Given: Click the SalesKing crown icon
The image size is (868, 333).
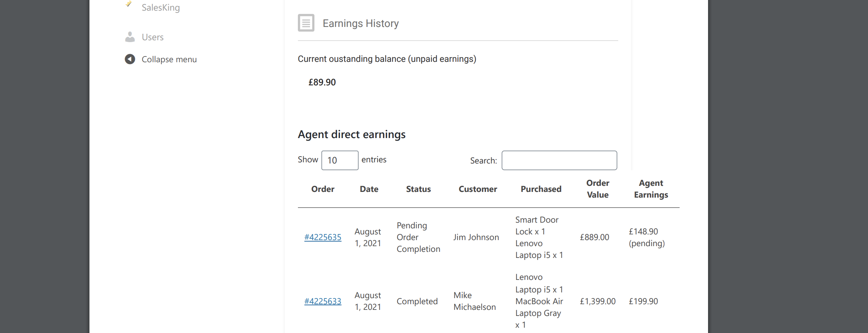Looking at the screenshot, I should point(129,4).
